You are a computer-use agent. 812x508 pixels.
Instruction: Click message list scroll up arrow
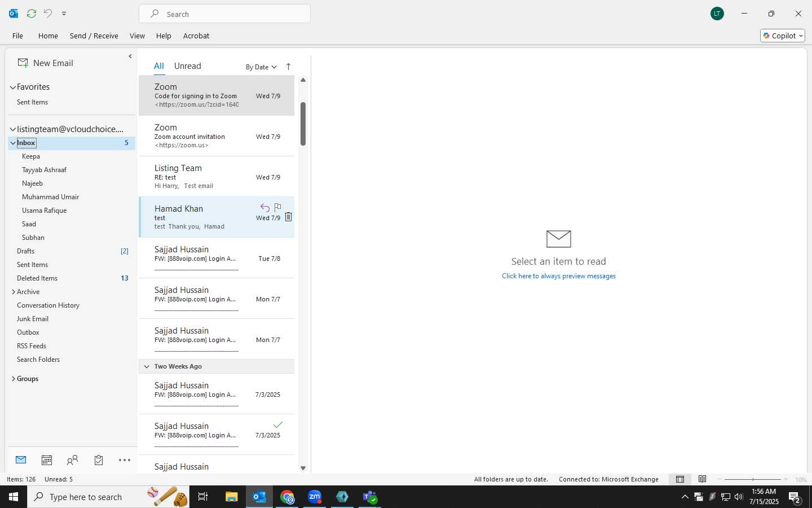pyautogui.click(x=303, y=80)
